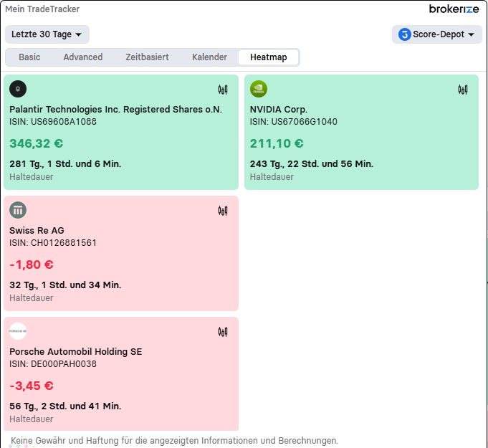Click the Palantir Technologies stock name
Screen dimensions: 488x448
click(115, 110)
